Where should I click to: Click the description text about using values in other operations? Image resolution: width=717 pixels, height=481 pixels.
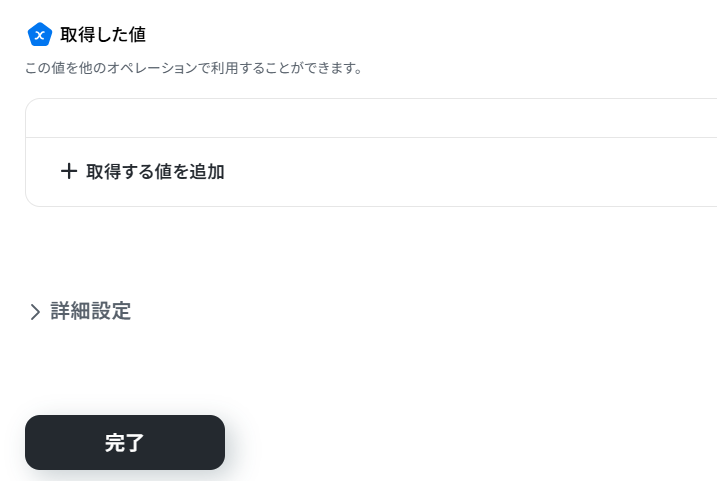coord(193,69)
